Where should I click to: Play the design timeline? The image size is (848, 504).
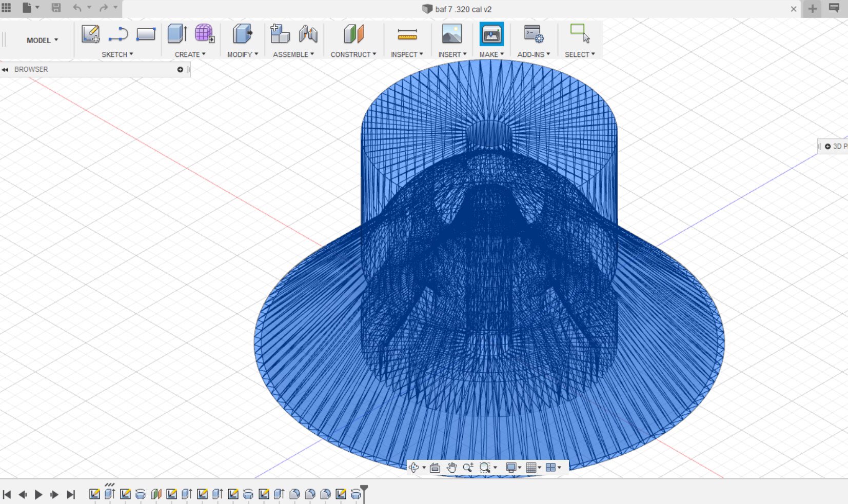click(38, 495)
